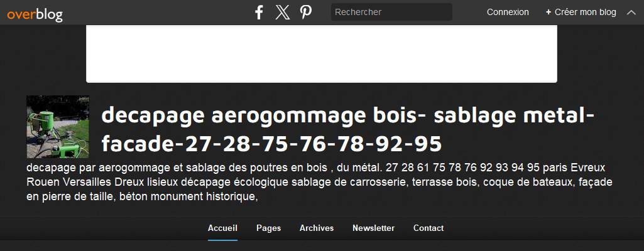Open the Connexion login link

[508, 13]
